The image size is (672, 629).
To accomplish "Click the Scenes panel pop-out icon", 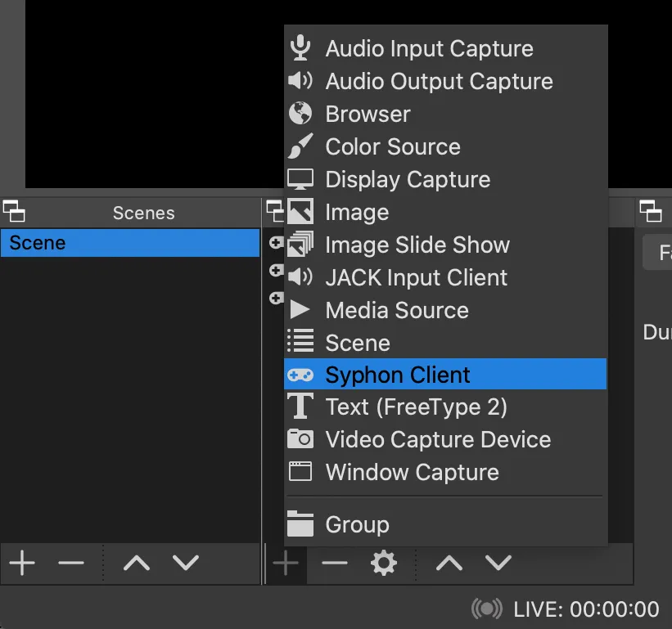I will pos(14,212).
